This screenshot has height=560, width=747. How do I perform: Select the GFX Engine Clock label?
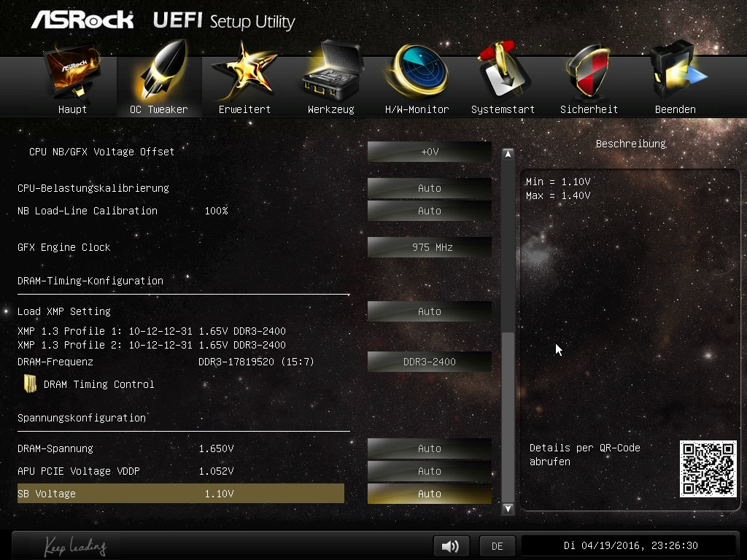64,247
